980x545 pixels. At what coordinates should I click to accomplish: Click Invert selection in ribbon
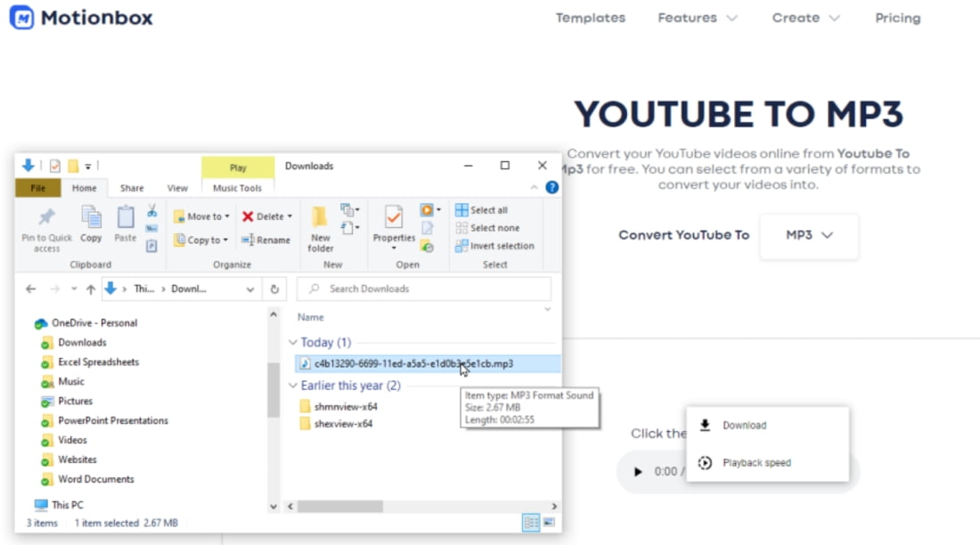pyautogui.click(x=495, y=247)
